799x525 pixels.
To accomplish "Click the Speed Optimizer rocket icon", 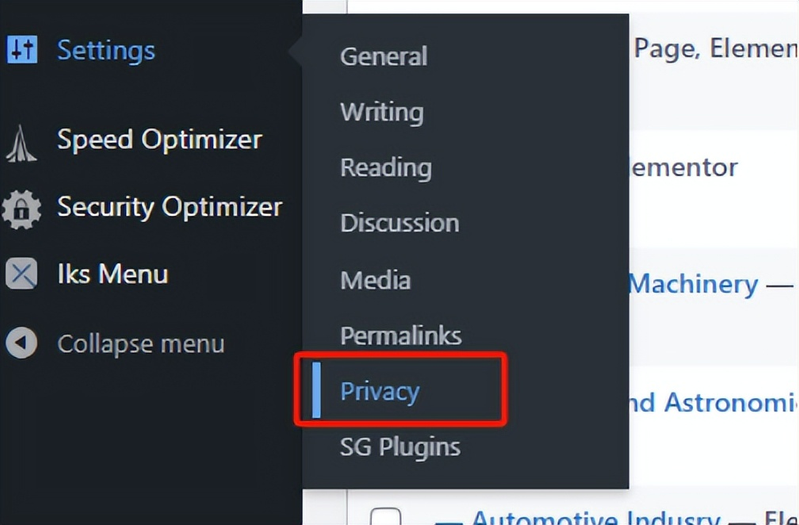I will pos(21,142).
